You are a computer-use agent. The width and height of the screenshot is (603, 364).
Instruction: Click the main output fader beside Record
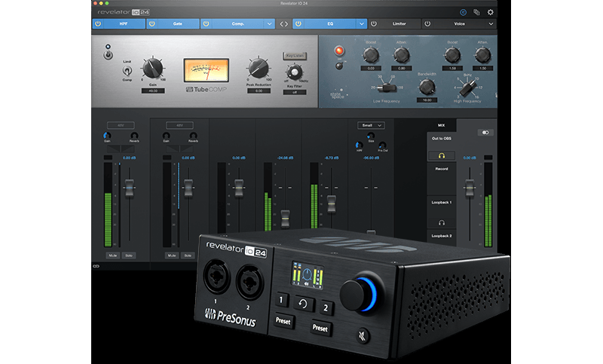coord(470,188)
